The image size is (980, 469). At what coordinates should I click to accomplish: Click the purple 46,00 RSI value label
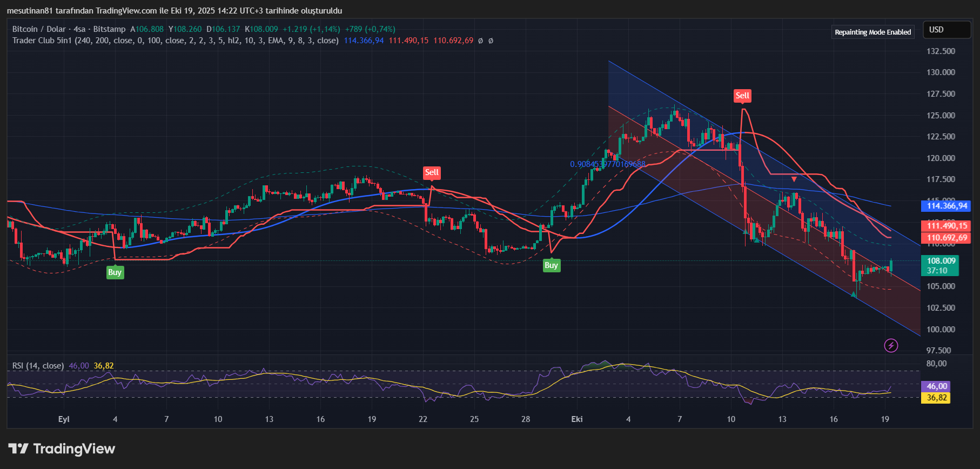coord(937,386)
